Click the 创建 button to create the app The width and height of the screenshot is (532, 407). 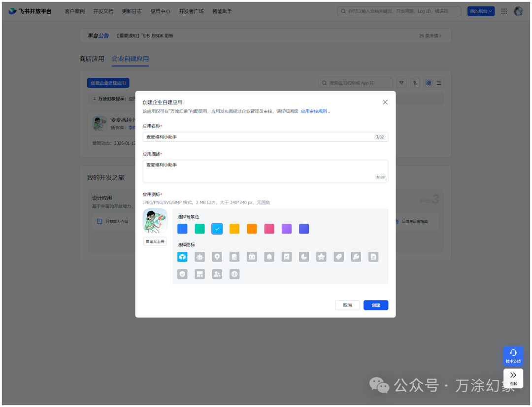[375, 305]
